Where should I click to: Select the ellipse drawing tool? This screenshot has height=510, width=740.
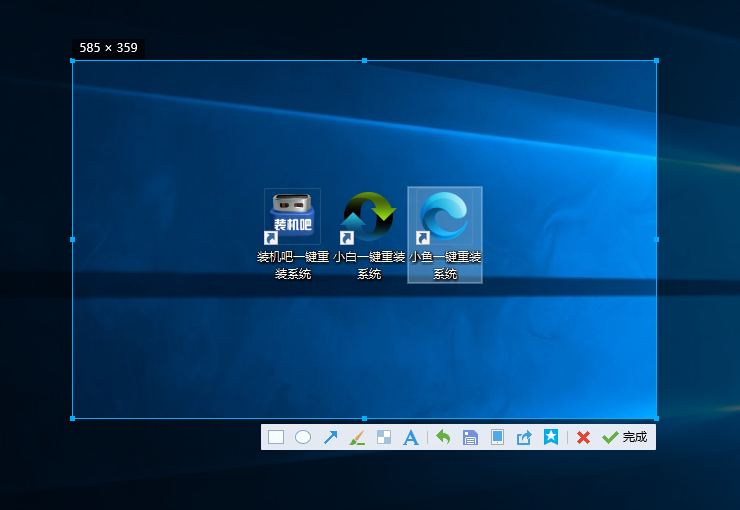(303, 437)
